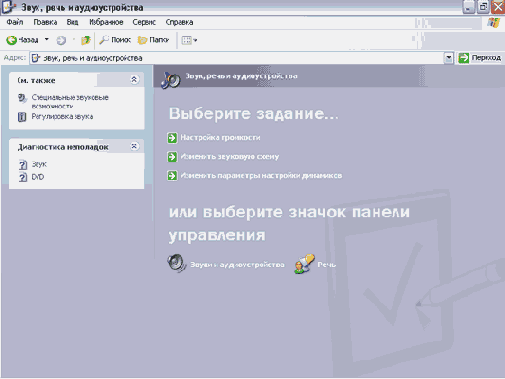Screen dimensions: 505x379
Task: Click the address bar page icon
Action: 36,58
